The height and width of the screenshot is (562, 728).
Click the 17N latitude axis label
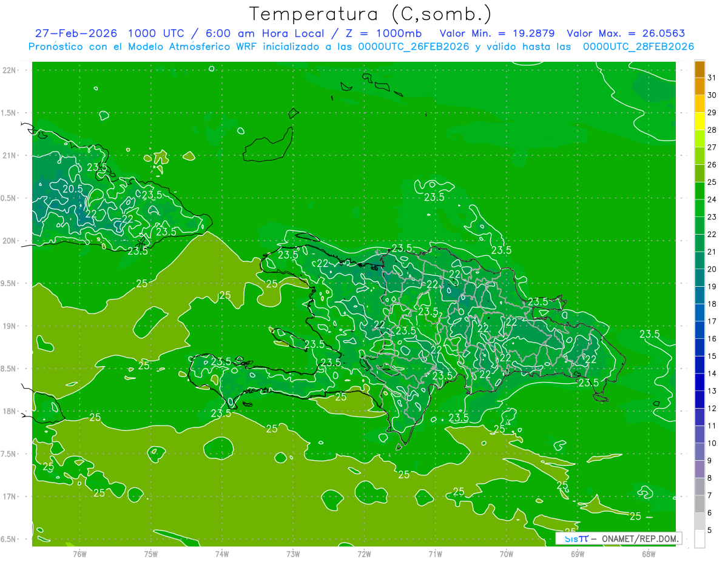pos(10,496)
